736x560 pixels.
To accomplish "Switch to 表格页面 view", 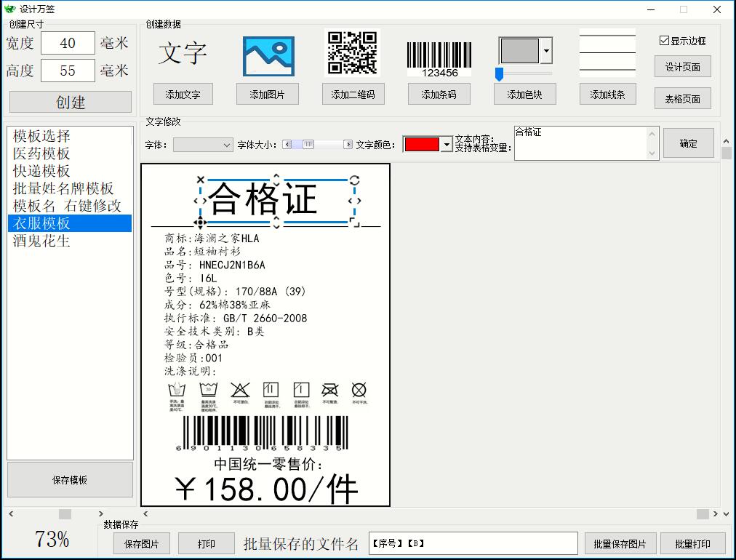I will pos(682,99).
